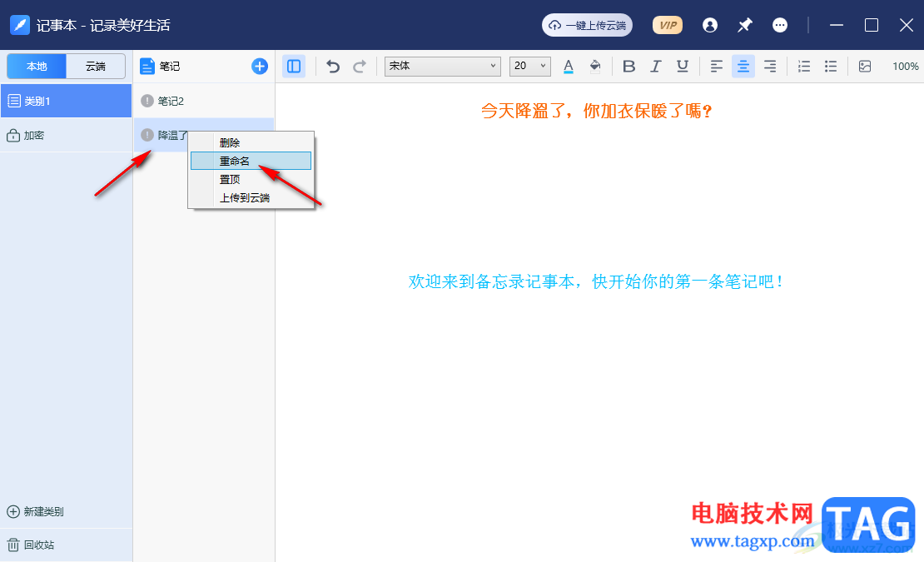Insert an image into the note
Screen dimensions: 924x562
[865, 66]
